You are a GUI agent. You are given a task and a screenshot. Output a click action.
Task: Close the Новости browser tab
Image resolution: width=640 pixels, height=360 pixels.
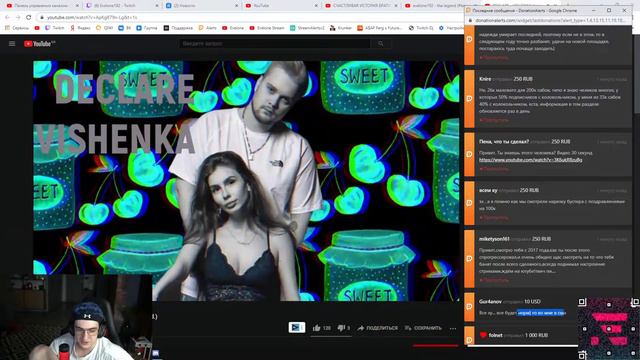pyautogui.click(x=237, y=6)
